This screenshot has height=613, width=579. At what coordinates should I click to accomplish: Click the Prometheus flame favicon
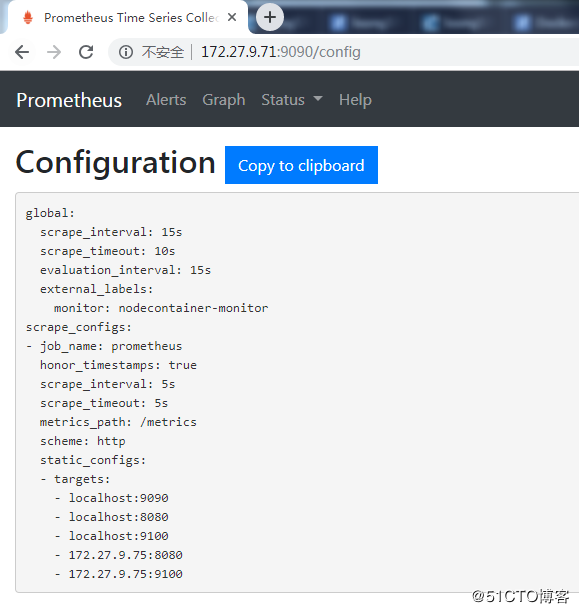[28, 18]
